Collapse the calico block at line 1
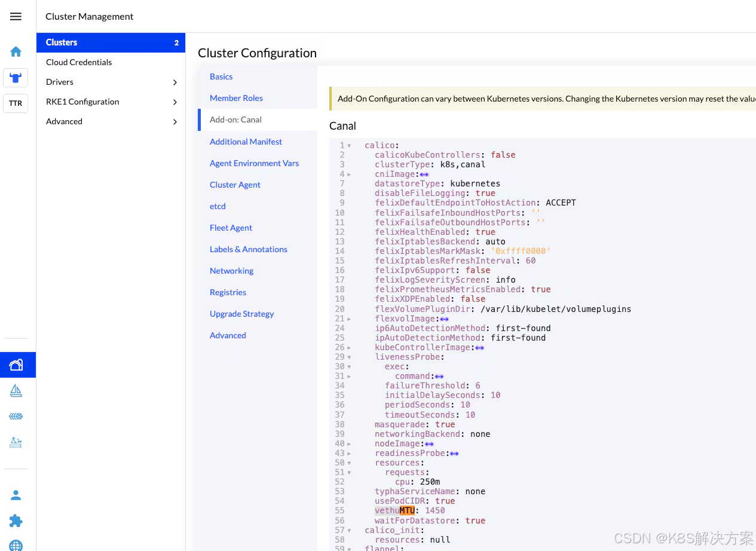The width and height of the screenshot is (756, 551). (349, 145)
